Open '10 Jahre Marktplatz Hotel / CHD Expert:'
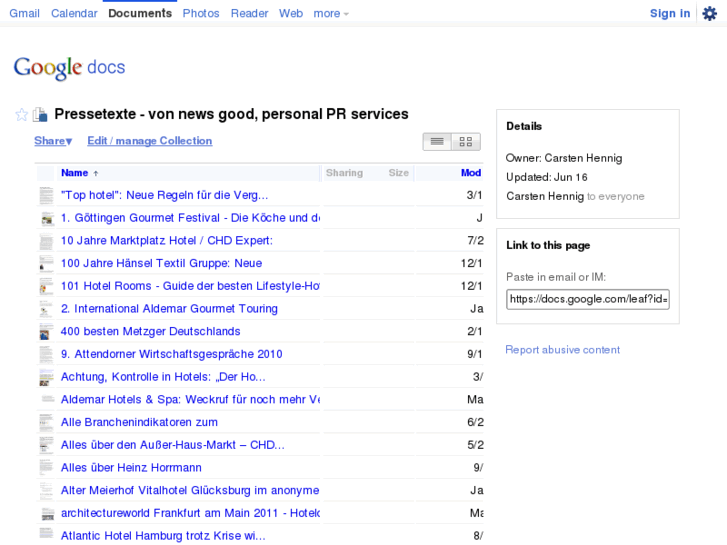The height and width of the screenshot is (545, 727). [167, 241]
